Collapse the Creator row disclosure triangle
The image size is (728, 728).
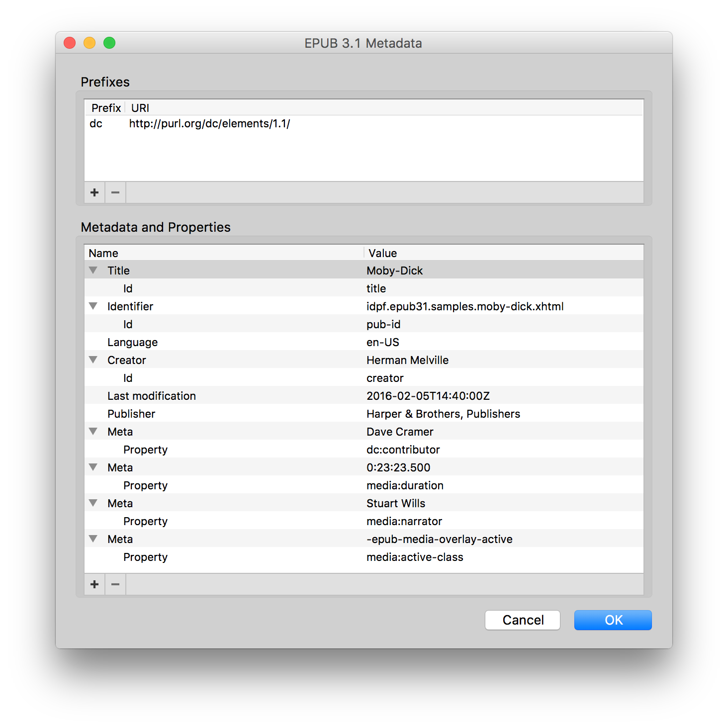click(x=93, y=360)
